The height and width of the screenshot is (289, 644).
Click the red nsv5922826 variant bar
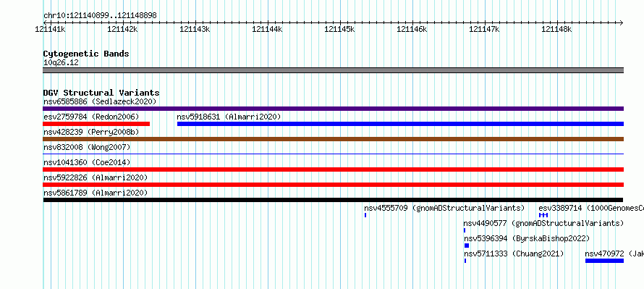(333, 185)
